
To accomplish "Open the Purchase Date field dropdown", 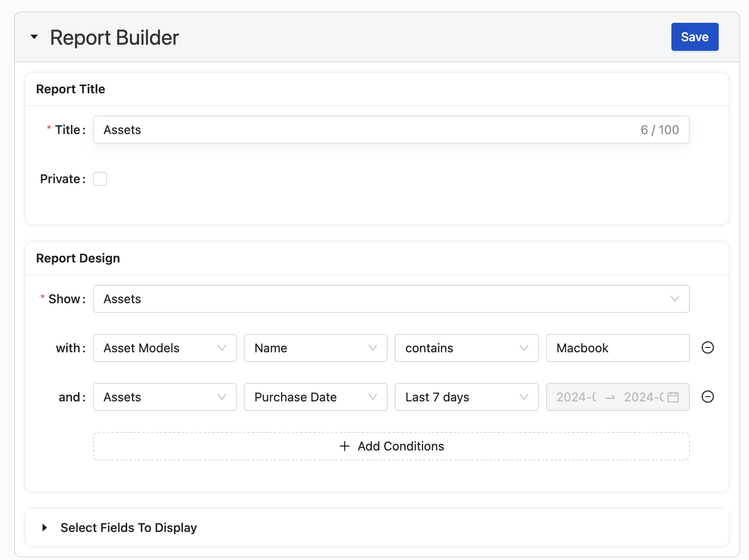I will [315, 397].
